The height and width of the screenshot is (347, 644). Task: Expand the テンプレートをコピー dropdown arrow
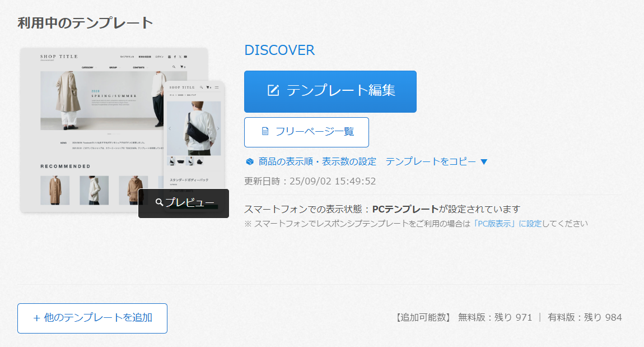484,162
